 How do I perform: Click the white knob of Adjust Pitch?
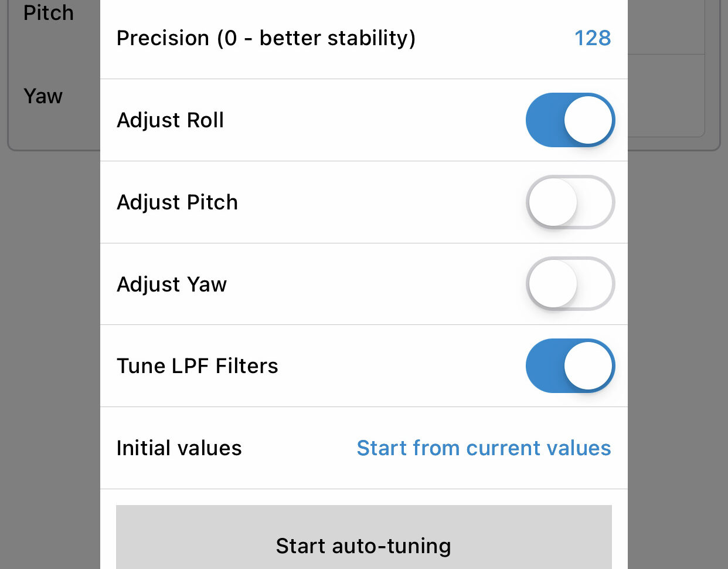tap(553, 202)
